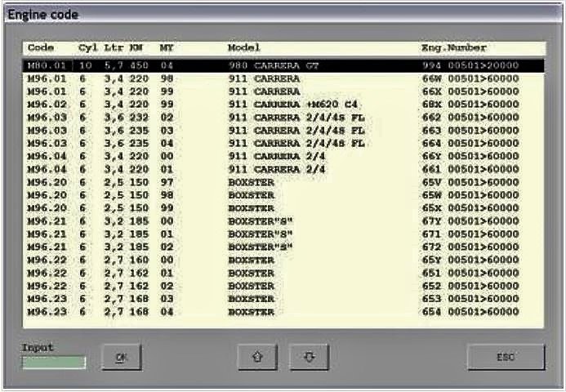Select the M96.21 Boxster S row with 67Y
Screen dimensions: 566x392
pos(283,221)
